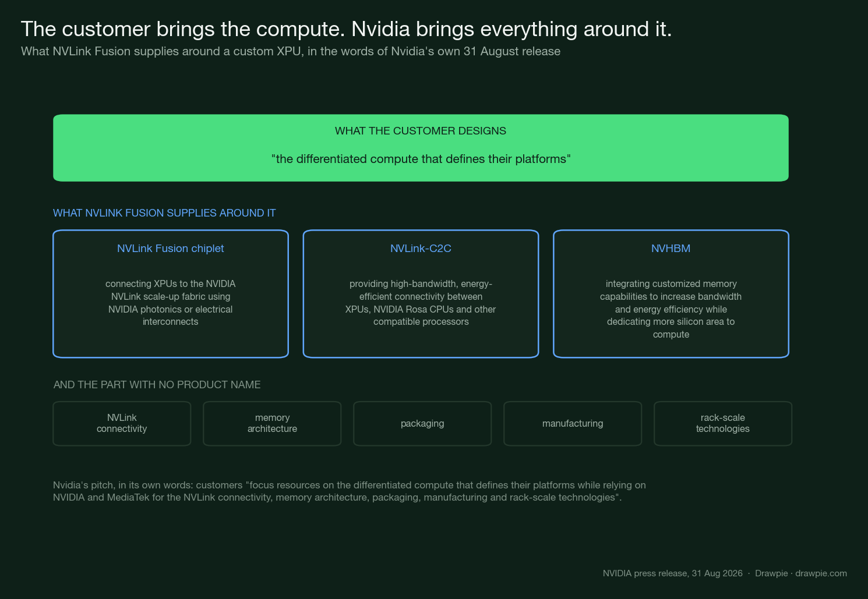Click the rack-scale technologies box
868x599 pixels.
point(723,424)
